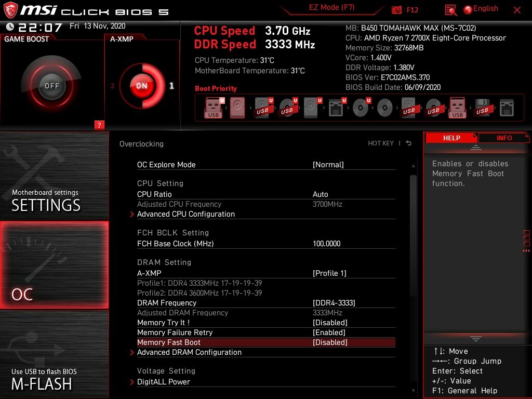Pick the non-UEFI USB CD/DVD boot icon
The height and width of the screenshot is (399, 532).
[x=434, y=108]
